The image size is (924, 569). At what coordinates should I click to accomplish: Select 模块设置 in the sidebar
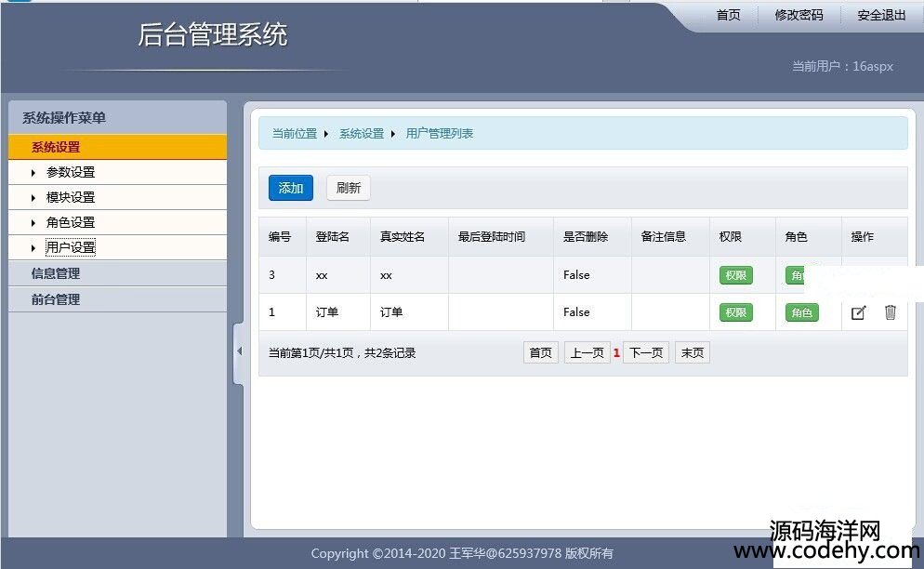71,197
